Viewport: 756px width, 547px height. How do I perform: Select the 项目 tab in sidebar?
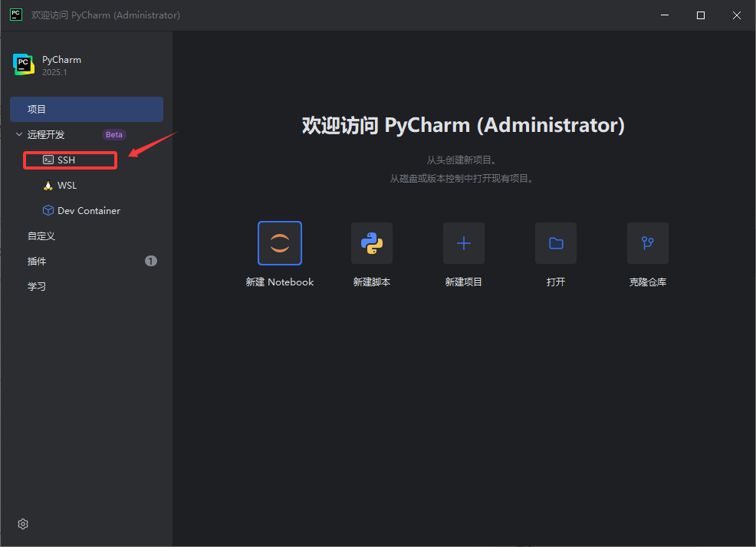(x=87, y=109)
